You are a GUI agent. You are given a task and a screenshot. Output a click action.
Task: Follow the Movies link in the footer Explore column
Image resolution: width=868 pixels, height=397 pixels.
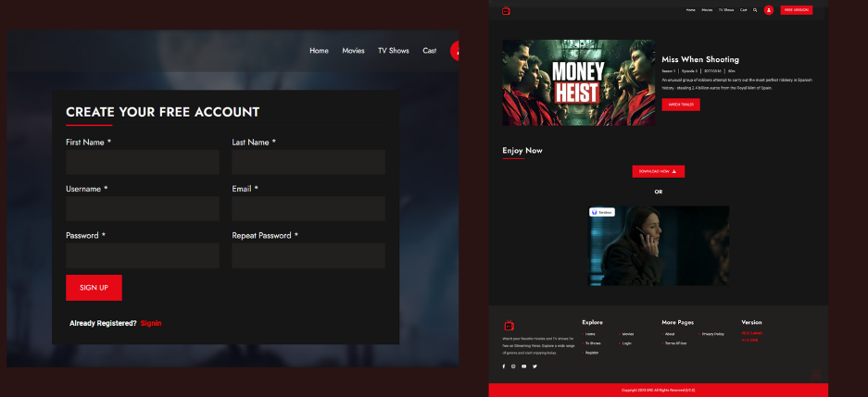(628, 334)
